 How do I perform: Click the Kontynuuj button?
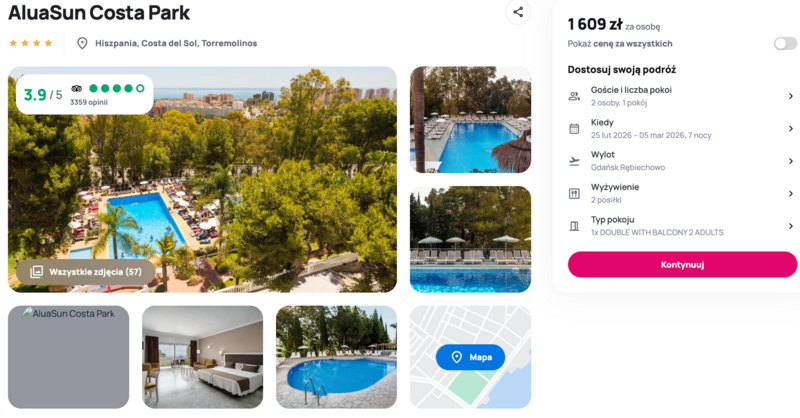682,264
